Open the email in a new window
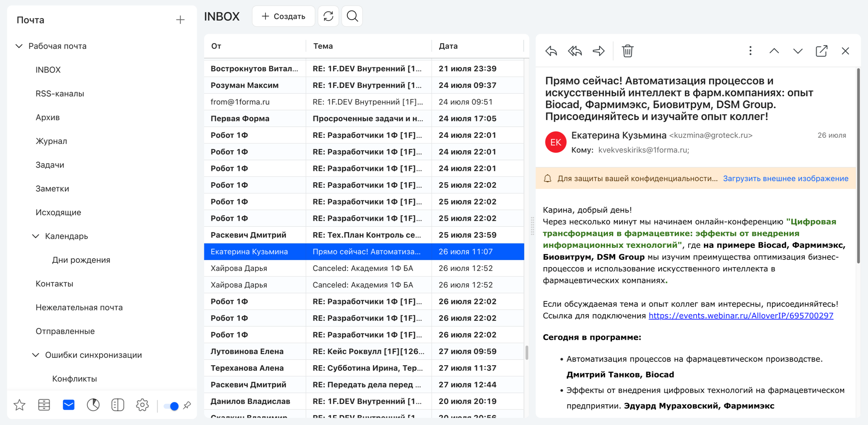 click(822, 51)
